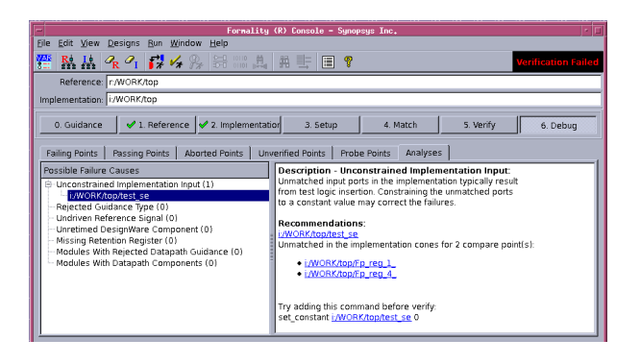Open i:/WORK/top/test_se link under Recommendations
Viewport: 640px width, 364px height.
pos(318,234)
